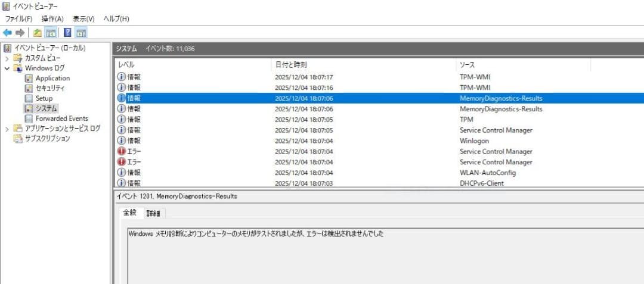The width and height of the screenshot is (644, 284).
Task: Open the 操作(A) menu
Action: pyautogui.click(x=52, y=19)
